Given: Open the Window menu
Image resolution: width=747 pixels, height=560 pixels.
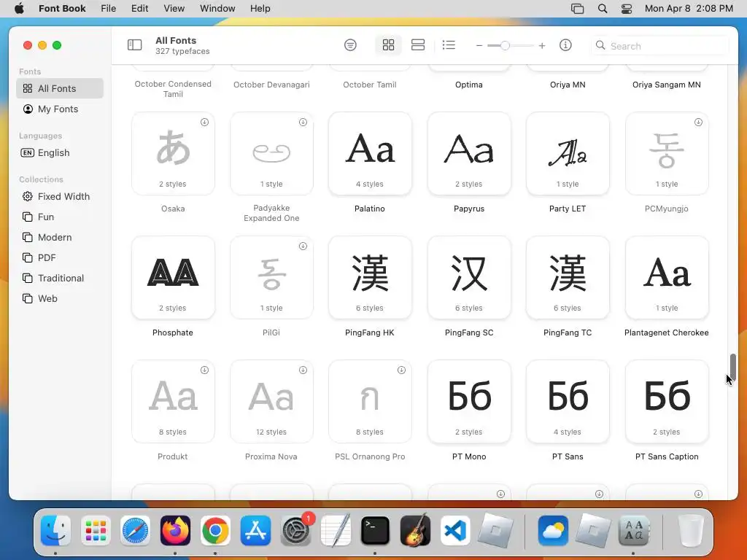Looking at the screenshot, I should point(217,9).
